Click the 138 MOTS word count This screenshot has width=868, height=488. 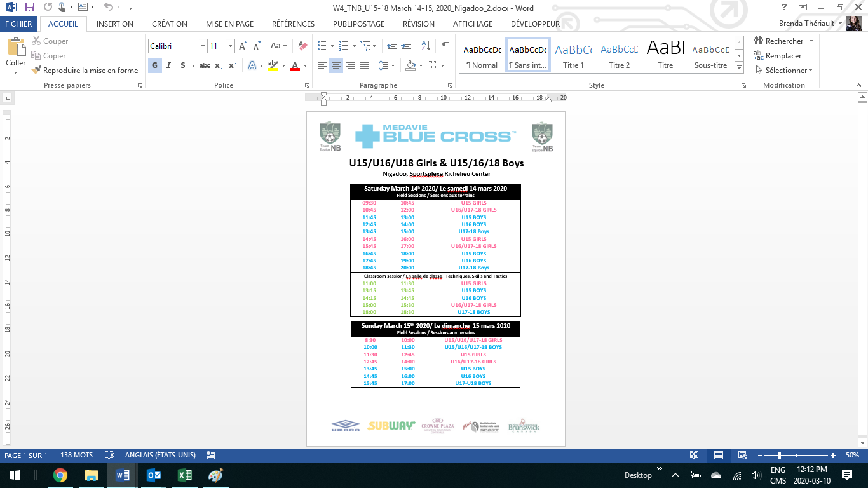click(76, 456)
